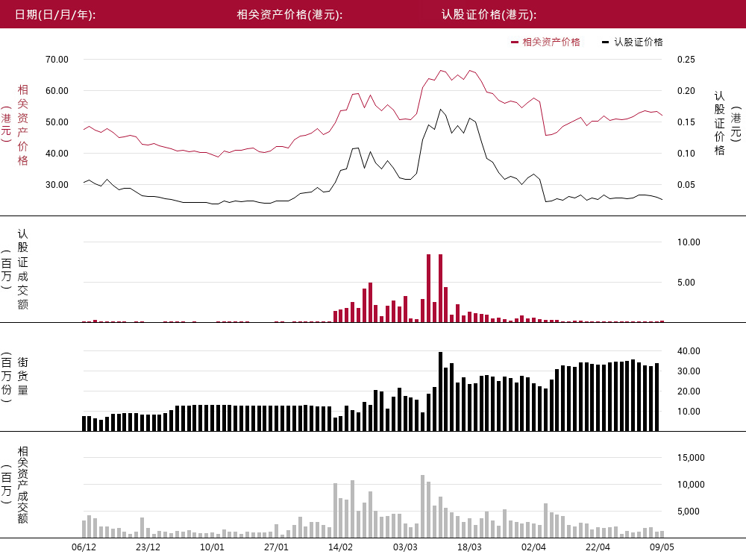
Task: Click the 0.25 warrant price axis value
Action: (x=686, y=60)
